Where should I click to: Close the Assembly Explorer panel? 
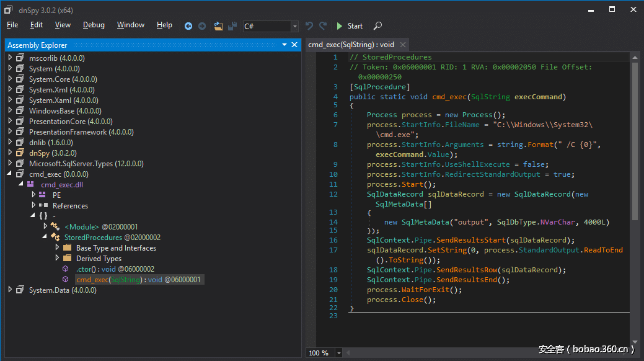[x=294, y=45]
